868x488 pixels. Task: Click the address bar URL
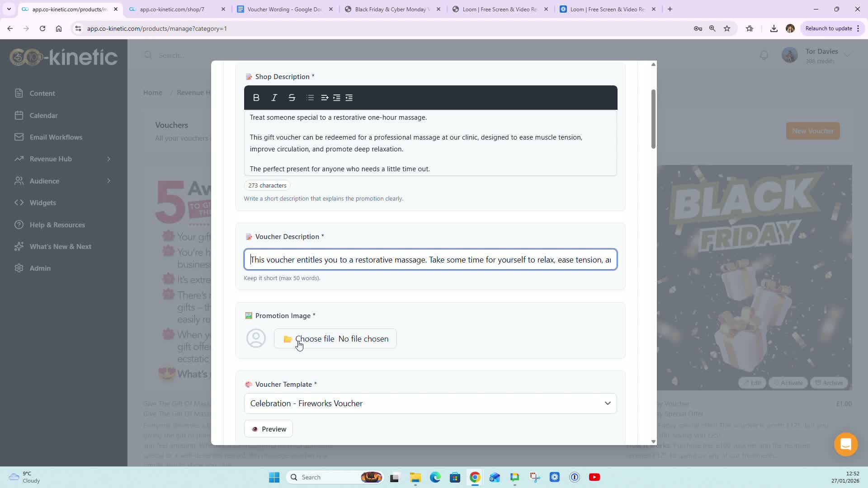[157, 28]
